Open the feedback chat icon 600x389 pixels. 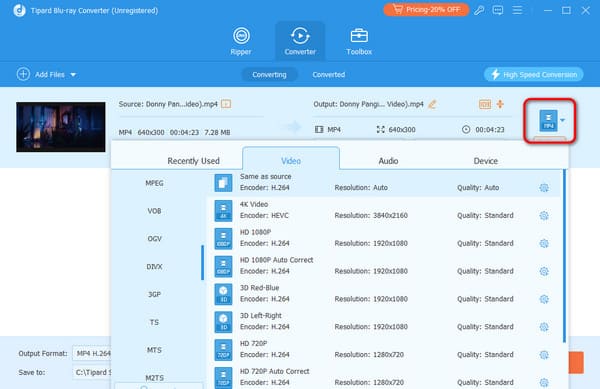(x=498, y=10)
